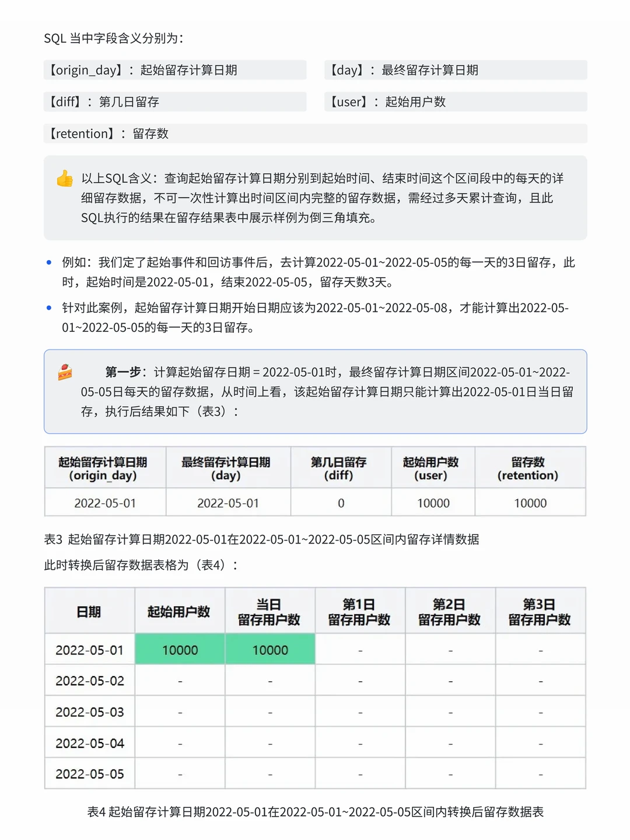Select the green 起始用户数 cell showing 10000

pyautogui.click(x=180, y=649)
